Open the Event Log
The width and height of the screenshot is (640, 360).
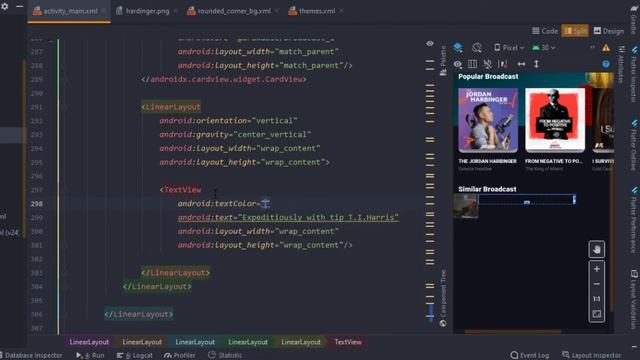pyautogui.click(x=530, y=356)
